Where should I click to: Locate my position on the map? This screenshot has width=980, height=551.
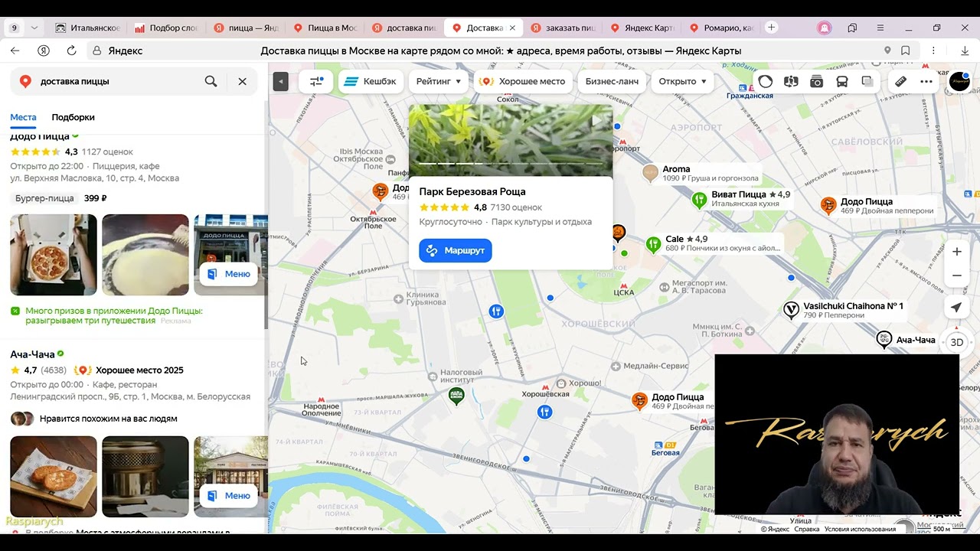point(956,308)
